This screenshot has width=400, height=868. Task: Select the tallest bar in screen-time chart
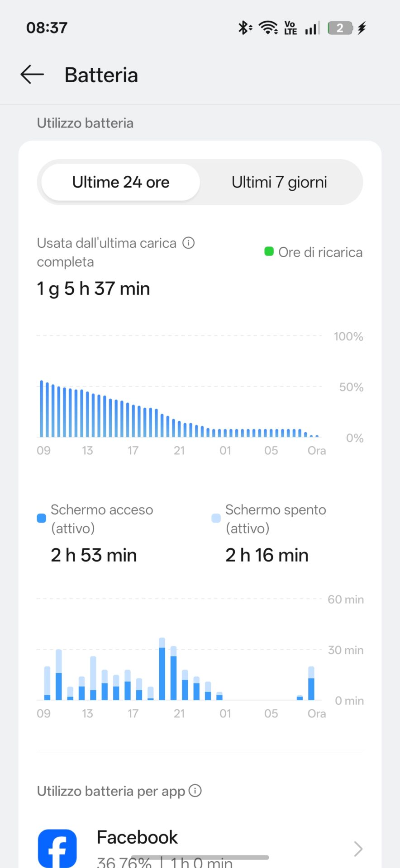click(162, 669)
